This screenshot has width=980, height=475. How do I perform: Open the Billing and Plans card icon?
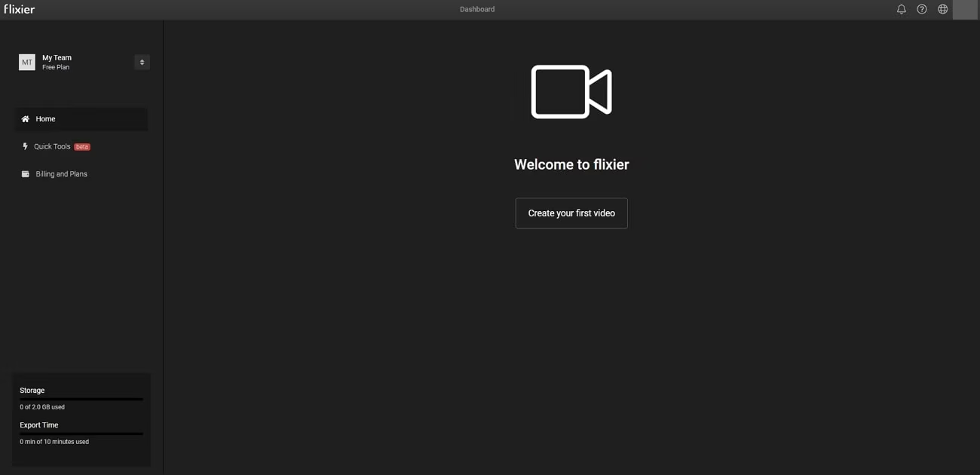click(25, 173)
